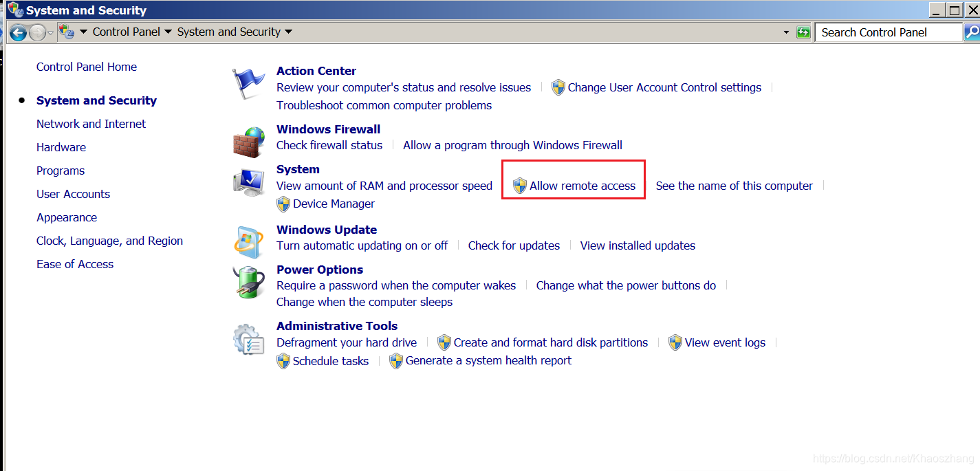980x471 pixels.
Task: Click Generate a system health report
Action: (488, 360)
